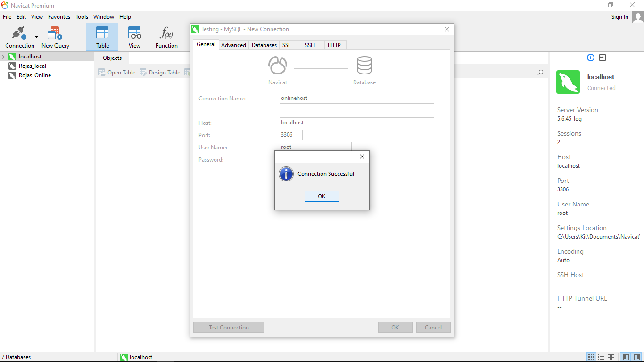Click the search magnifier icon
This screenshot has width=644, height=362.
(x=540, y=73)
